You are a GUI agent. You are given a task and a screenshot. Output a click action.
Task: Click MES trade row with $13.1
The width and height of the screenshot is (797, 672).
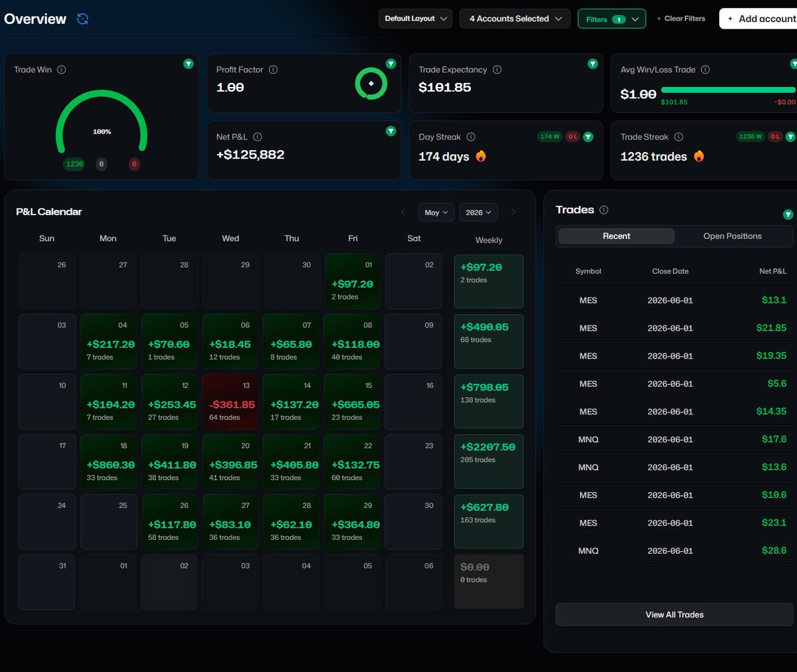(674, 300)
